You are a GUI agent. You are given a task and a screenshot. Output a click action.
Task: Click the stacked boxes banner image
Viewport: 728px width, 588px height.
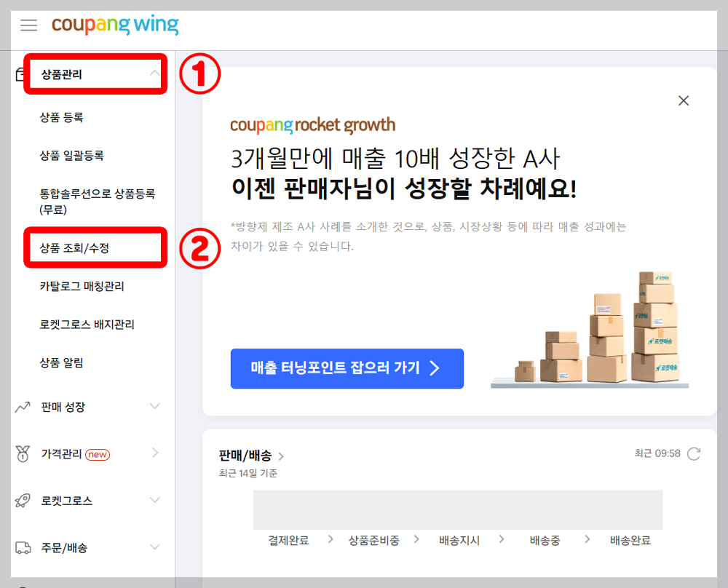point(590,330)
